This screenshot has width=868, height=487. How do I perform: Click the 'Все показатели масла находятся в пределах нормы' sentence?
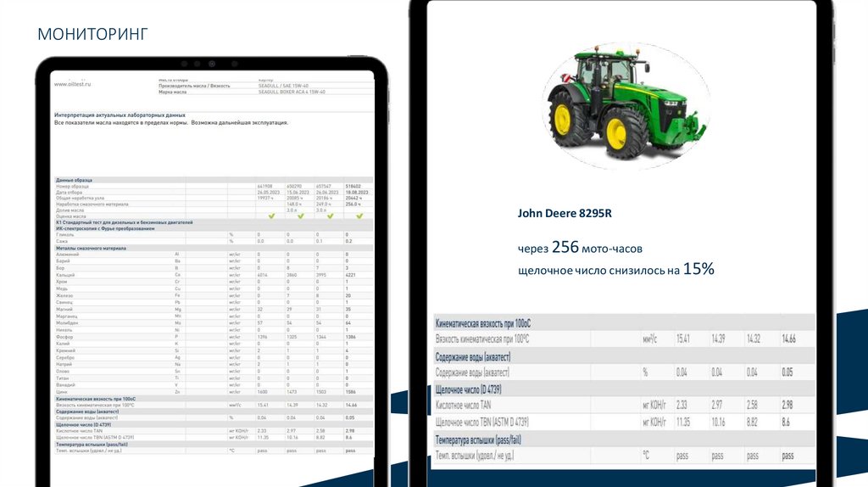click(x=121, y=122)
